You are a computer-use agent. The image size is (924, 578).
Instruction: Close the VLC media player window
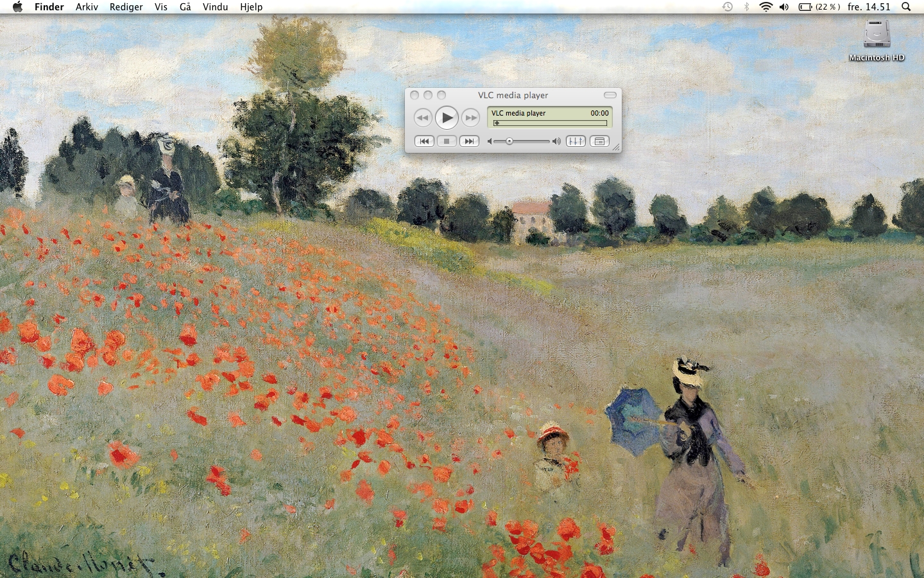[x=415, y=95]
